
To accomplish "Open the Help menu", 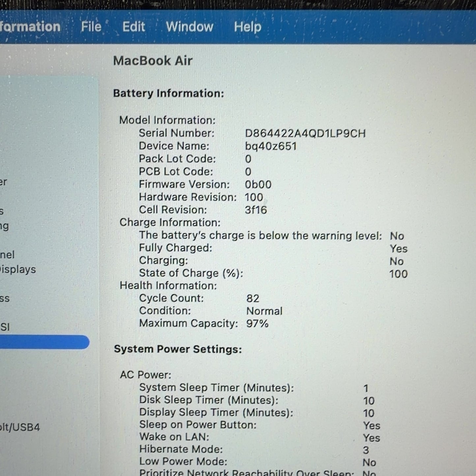I will click(x=247, y=27).
